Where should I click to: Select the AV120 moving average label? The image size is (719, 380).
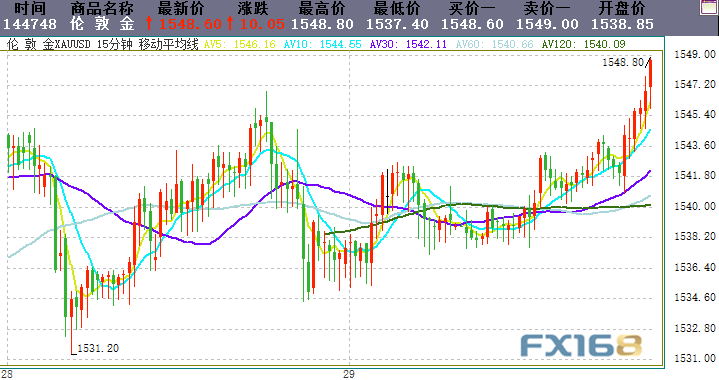coord(583,44)
